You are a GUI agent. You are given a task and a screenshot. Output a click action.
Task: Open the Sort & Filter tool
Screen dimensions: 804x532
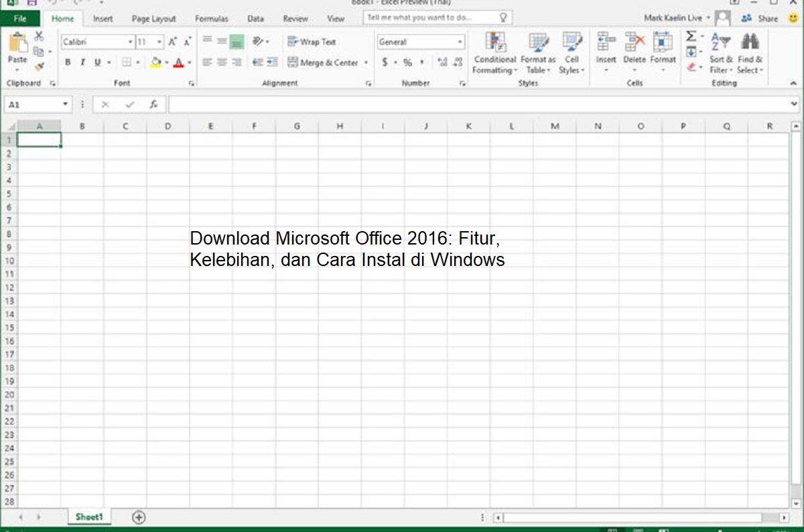tap(721, 54)
